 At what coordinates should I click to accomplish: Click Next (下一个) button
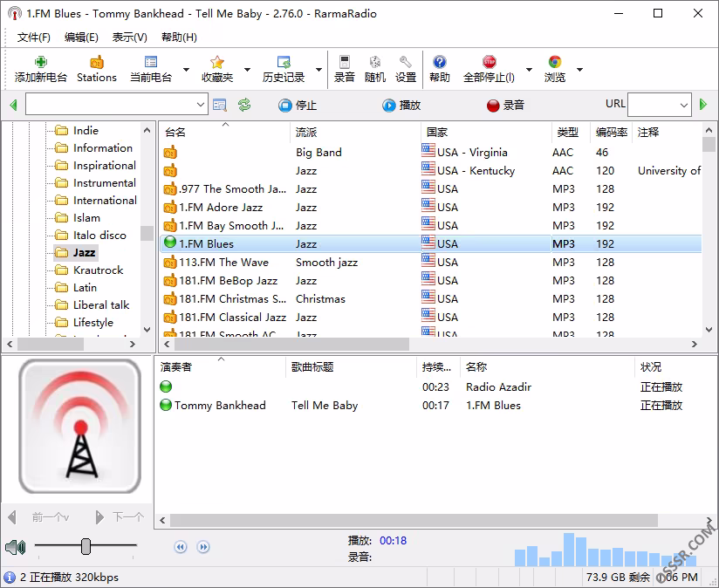pos(120,517)
